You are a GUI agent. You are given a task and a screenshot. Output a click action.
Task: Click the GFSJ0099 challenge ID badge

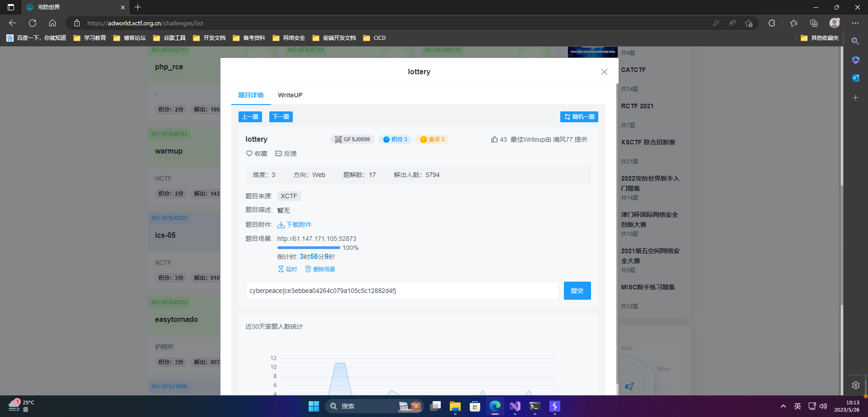click(x=353, y=139)
